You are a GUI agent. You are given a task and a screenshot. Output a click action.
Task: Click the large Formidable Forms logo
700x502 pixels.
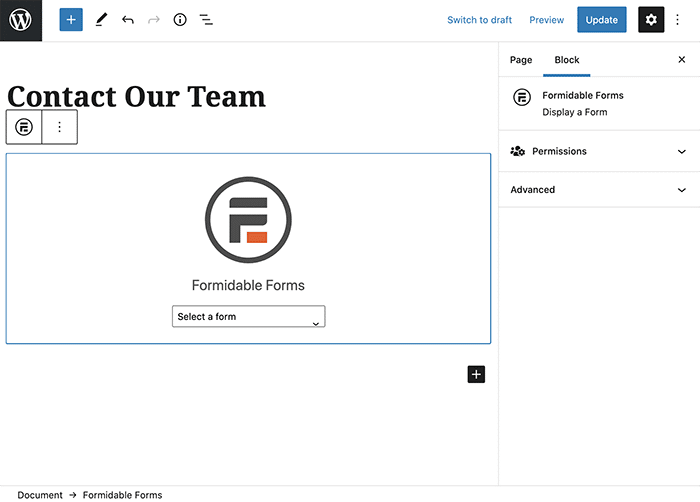coord(248,220)
